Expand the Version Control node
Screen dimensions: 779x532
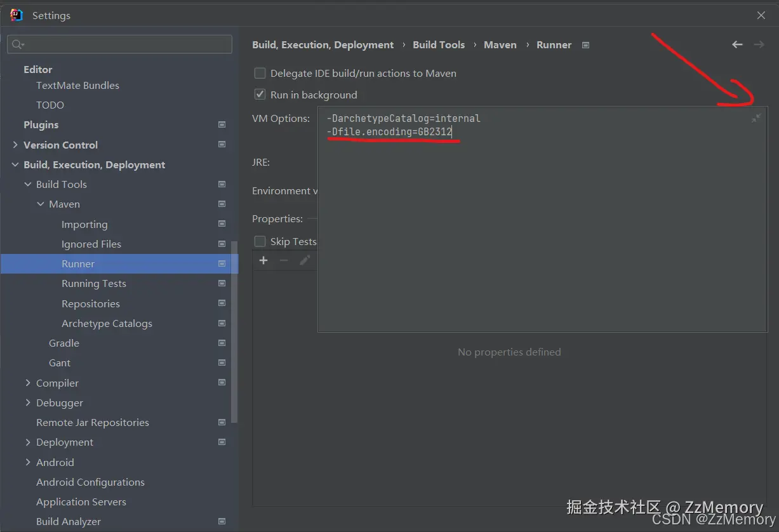point(15,145)
